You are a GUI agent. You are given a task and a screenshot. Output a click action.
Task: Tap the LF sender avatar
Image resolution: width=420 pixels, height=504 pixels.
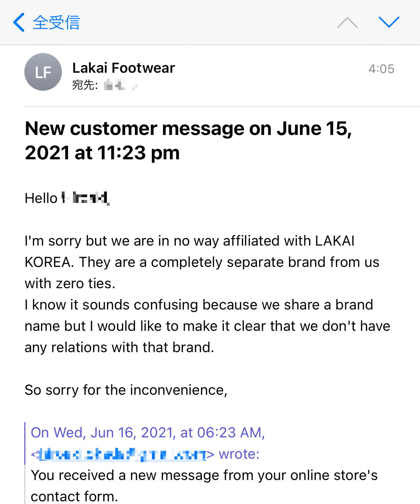43,72
